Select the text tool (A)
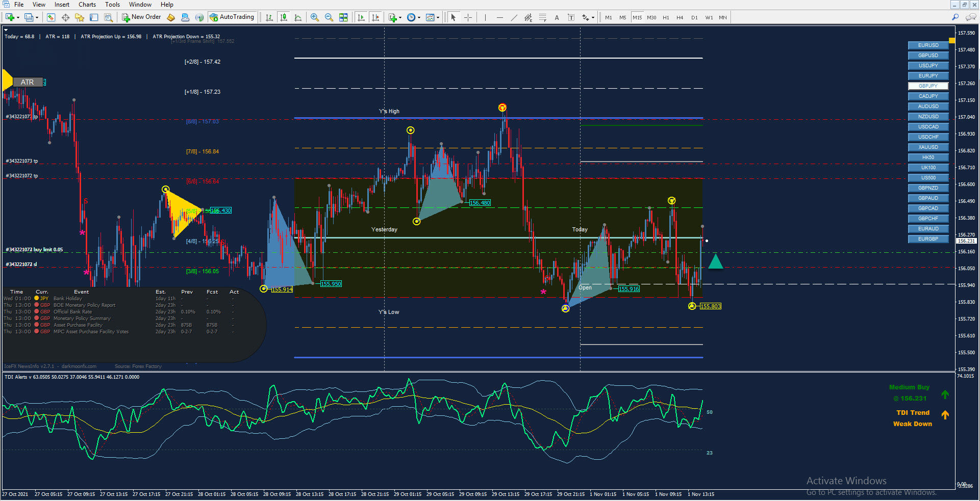Viewport: 980px width, 501px height. pos(557,17)
